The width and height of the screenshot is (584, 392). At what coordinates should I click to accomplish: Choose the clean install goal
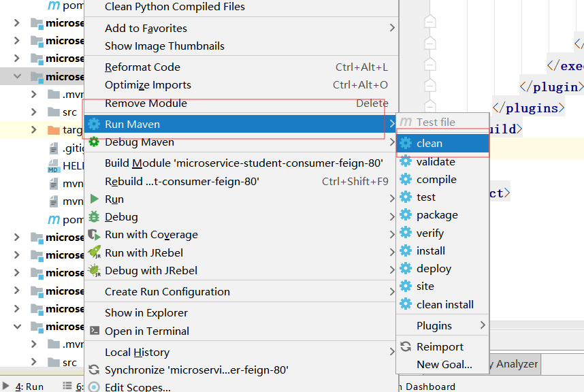point(442,304)
